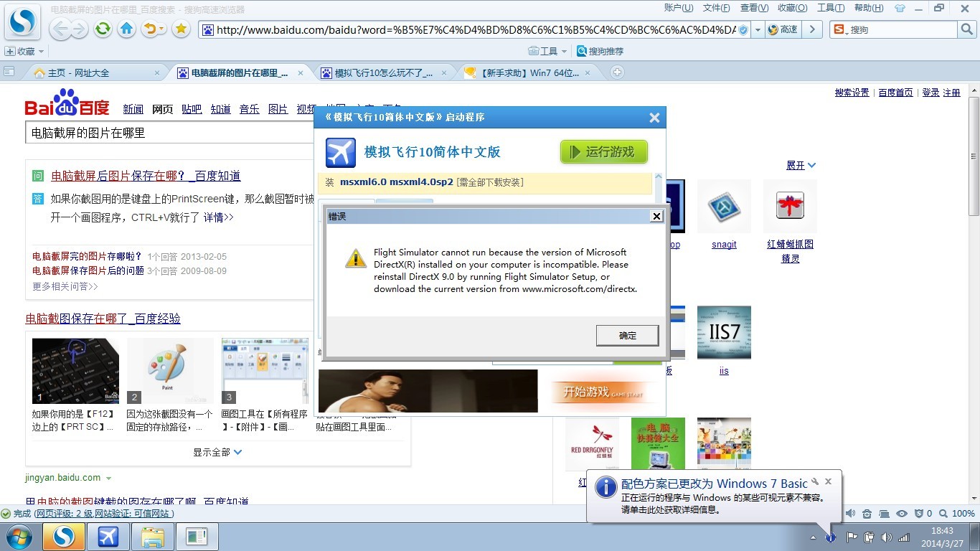This screenshot has width=980, height=551.
Task: Click the Sogou browser logo button
Action: (x=22, y=22)
